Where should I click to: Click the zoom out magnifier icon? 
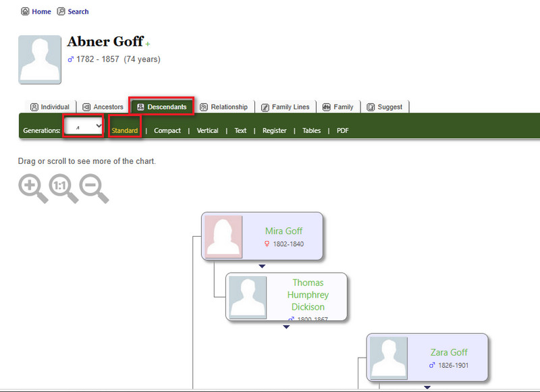tap(93, 188)
